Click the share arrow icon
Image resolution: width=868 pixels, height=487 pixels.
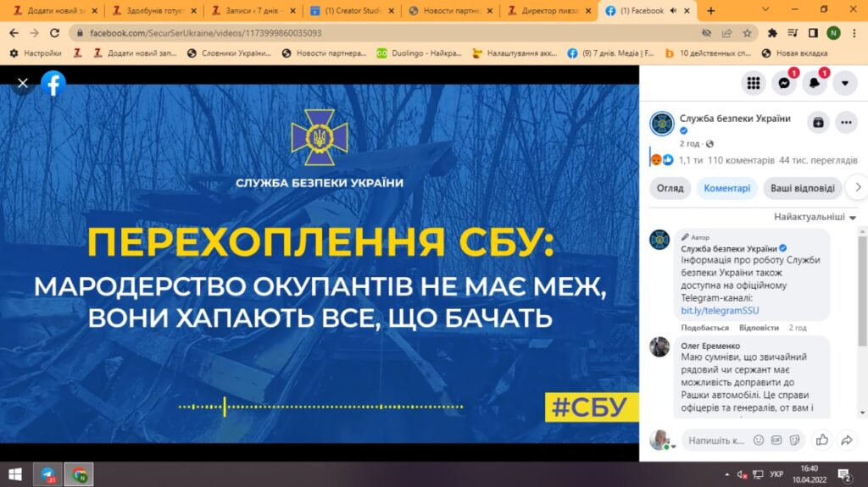point(846,440)
